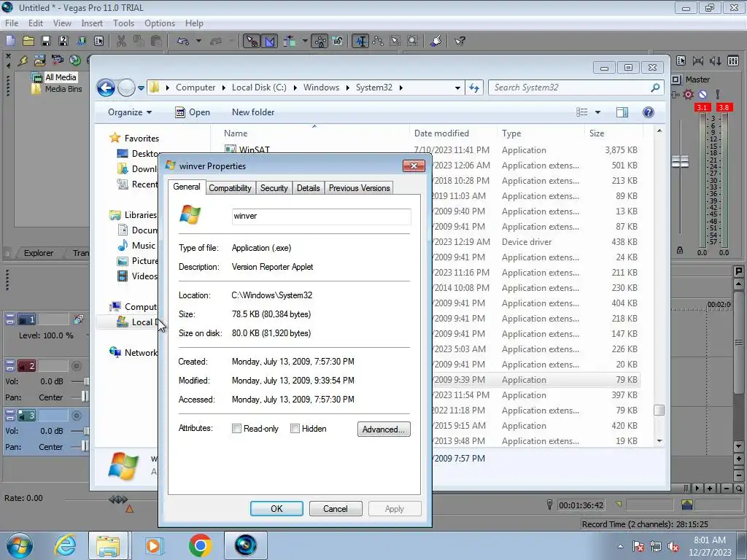The image size is (747, 560).
Task: Click Capture Video camera icon in Project Media
Action: (58, 60)
